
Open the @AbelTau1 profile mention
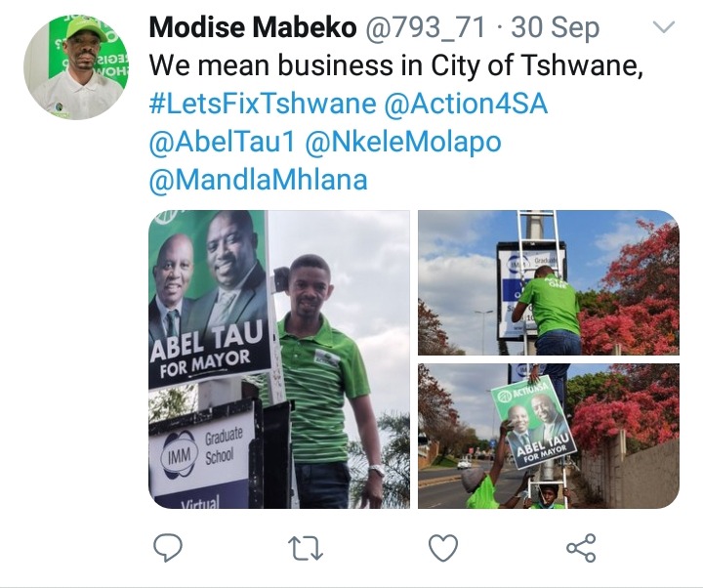[x=222, y=142]
